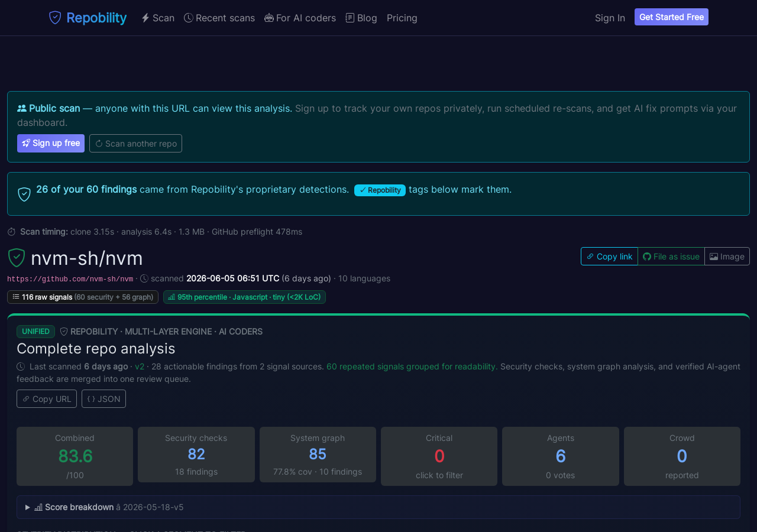Click the Repobility shield logo icon
The height and width of the screenshot is (532, 757).
tap(55, 18)
